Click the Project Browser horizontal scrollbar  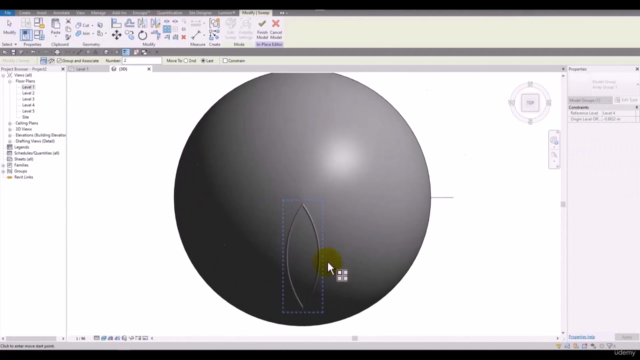(x=31, y=338)
